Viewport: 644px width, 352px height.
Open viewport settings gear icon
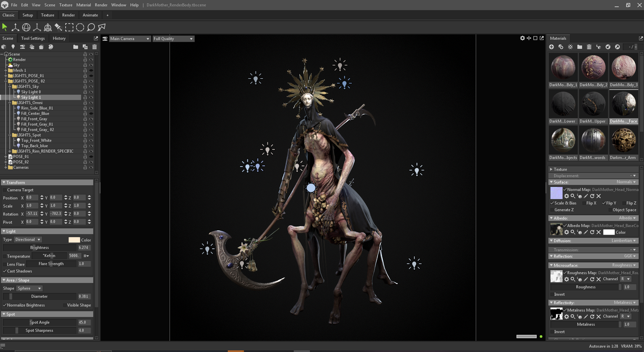point(522,38)
